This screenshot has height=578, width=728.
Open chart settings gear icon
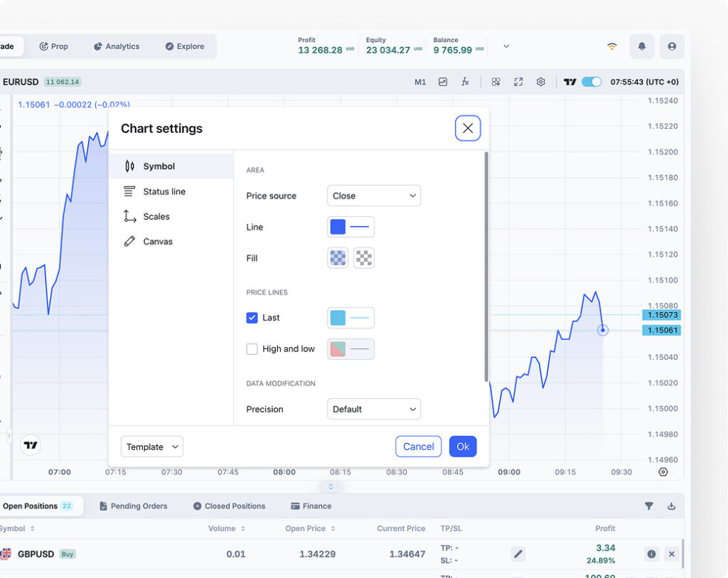[x=540, y=82]
